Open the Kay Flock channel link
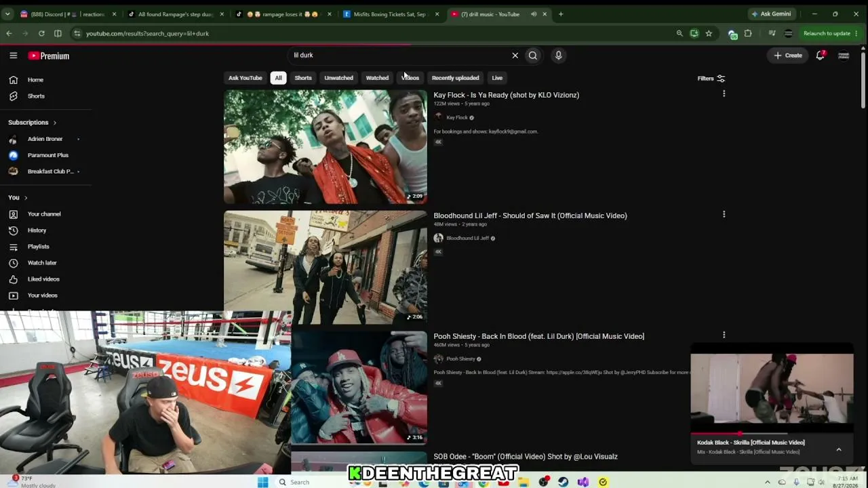868x488 pixels. [456, 118]
